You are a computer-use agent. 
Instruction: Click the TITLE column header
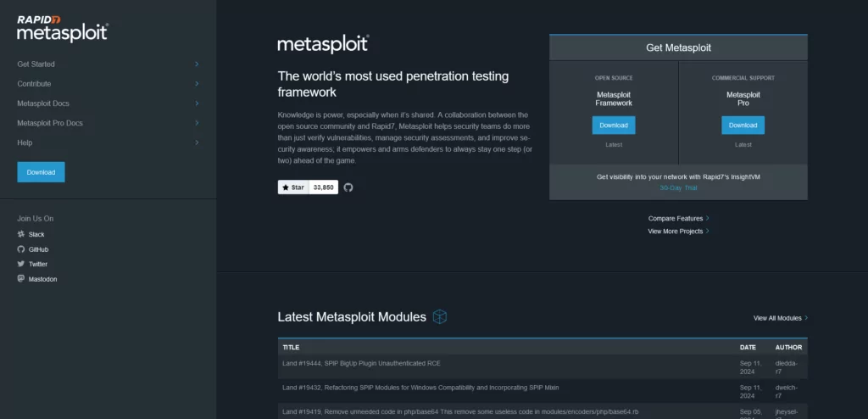pos(291,348)
